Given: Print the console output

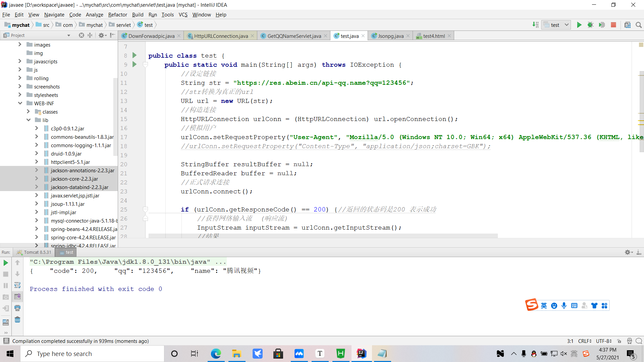Looking at the screenshot, I should 17,308.
